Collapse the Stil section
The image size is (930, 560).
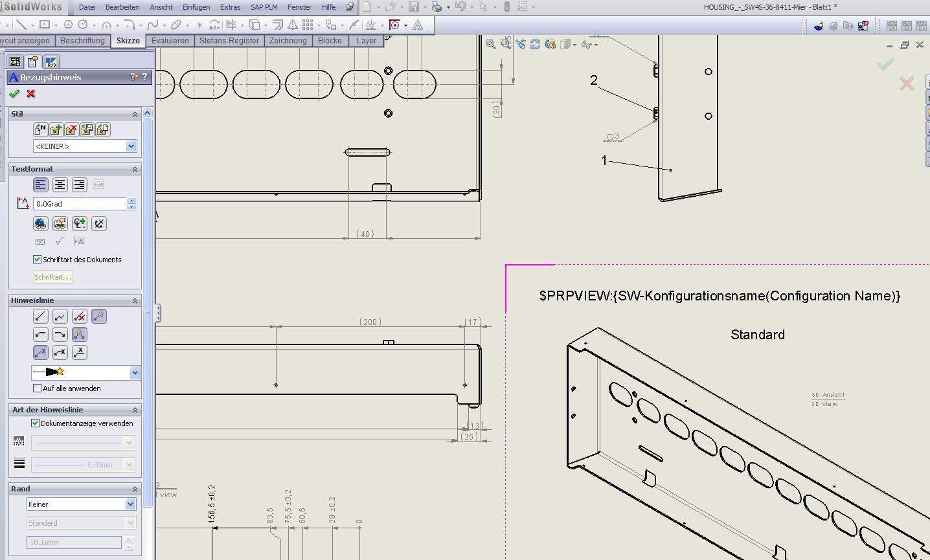(x=135, y=114)
